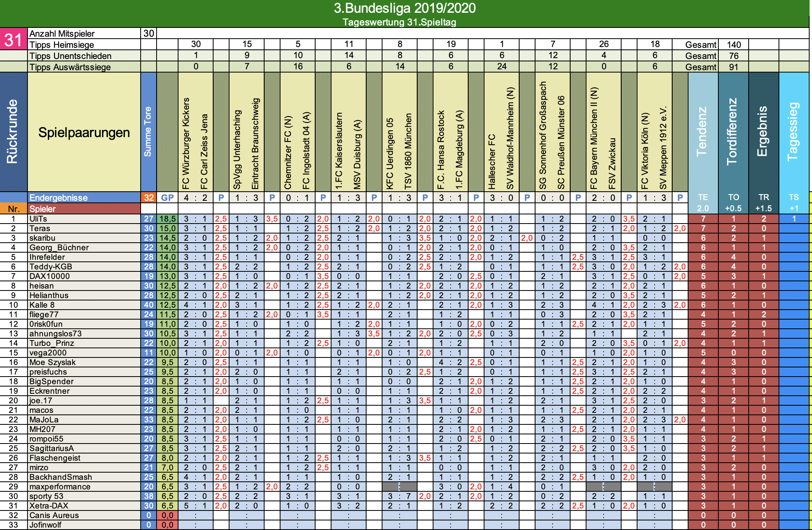Select player name 'Canis Aureus'

point(54,515)
